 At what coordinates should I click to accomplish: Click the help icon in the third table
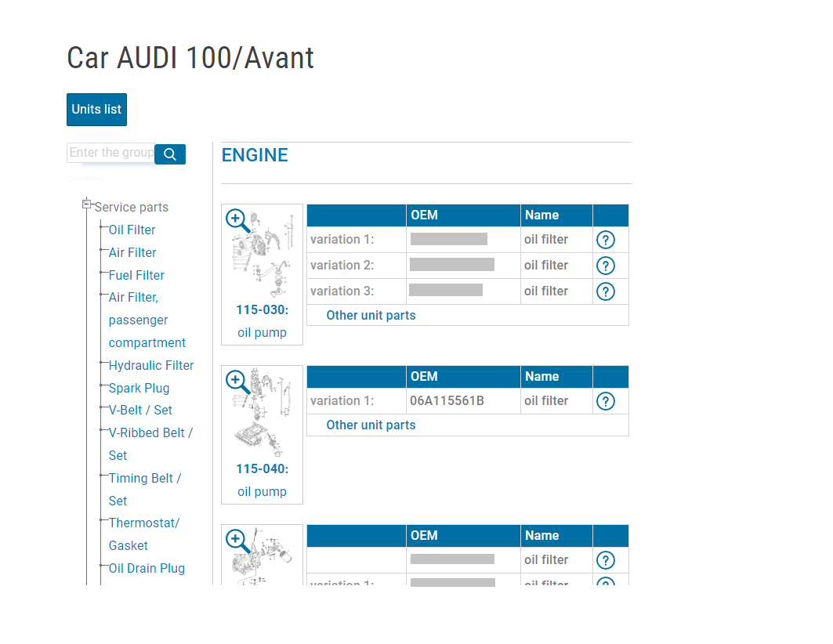(x=605, y=559)
